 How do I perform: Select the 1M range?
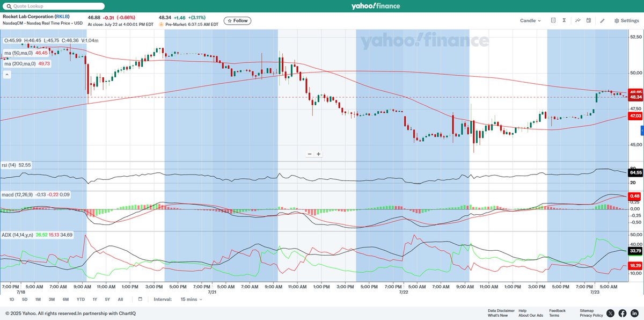(38, 299)
